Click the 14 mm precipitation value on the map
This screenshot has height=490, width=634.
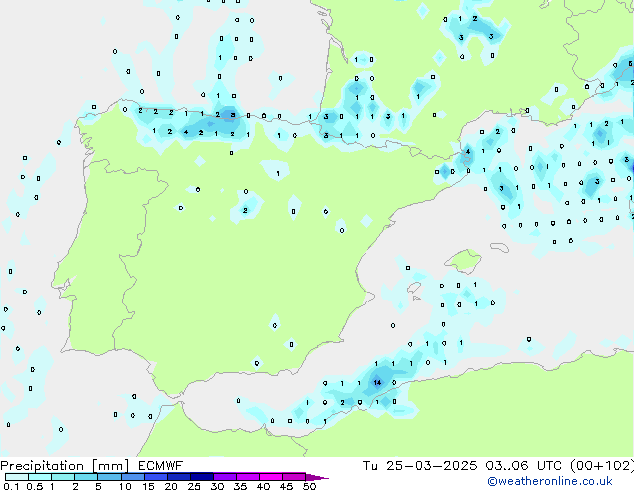377,382
